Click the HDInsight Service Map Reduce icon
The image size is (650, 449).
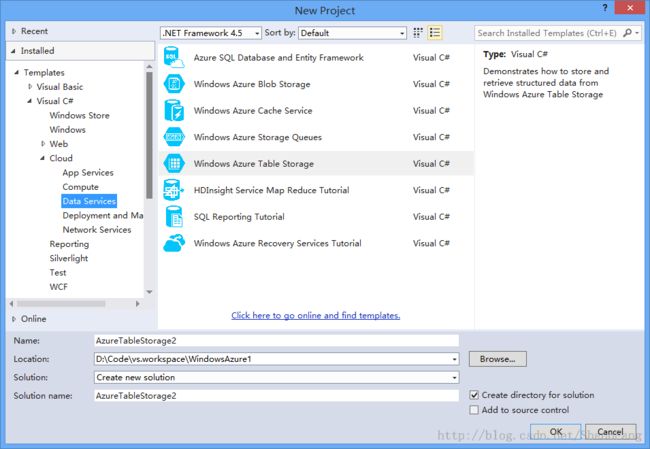click(173, 190)
